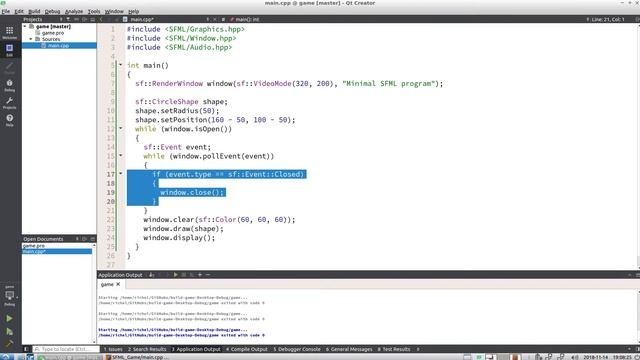Re-run the application in the Application Output toolbar

click(176, 275)
